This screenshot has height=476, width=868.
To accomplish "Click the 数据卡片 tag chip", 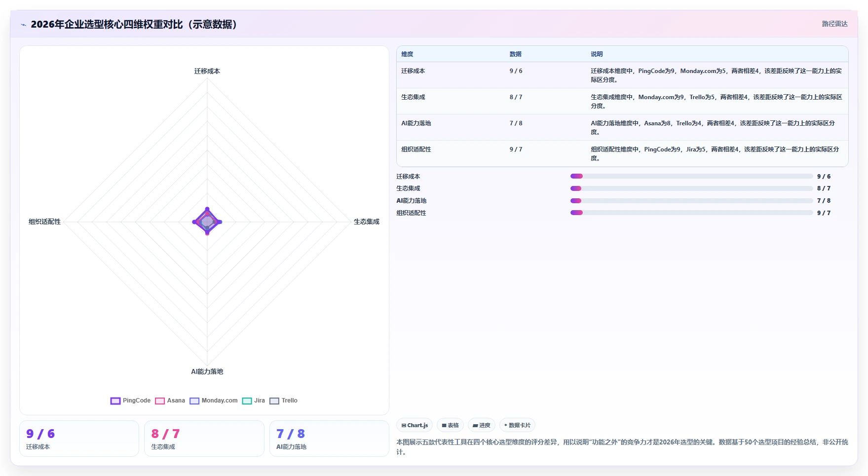I will point(517,425).
